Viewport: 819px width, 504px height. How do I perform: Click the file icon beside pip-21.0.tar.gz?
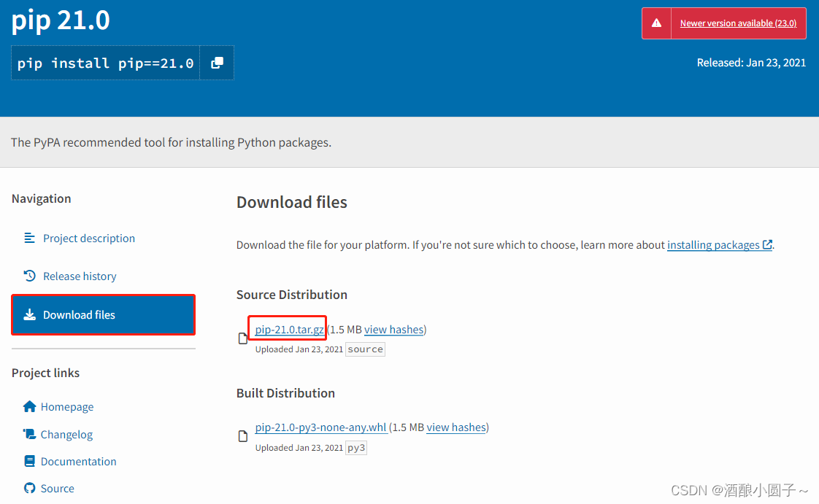click(x=243, y=338)
